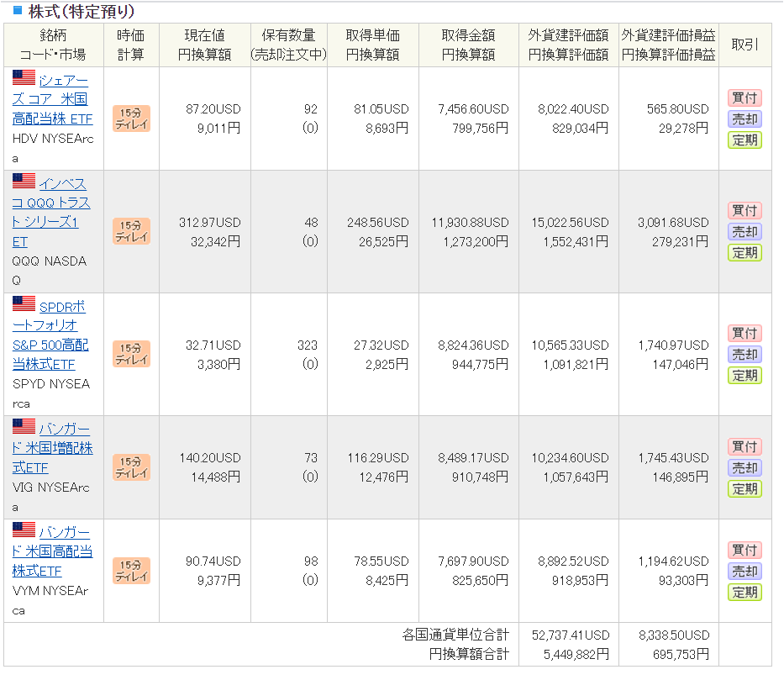Click 買付 button for VIG
The image size is (784, 680).
pos(745,446)
